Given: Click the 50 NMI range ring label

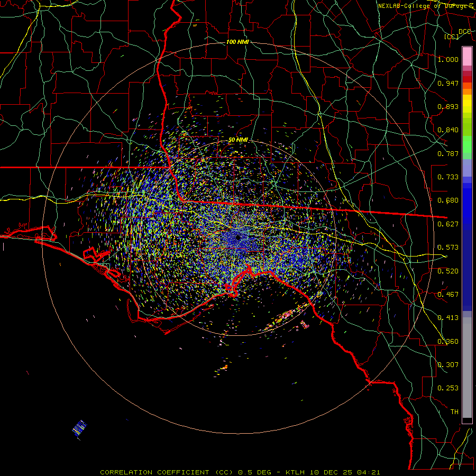Looking at the screenshot, I should pyautogui.click(x=238, y=140).
